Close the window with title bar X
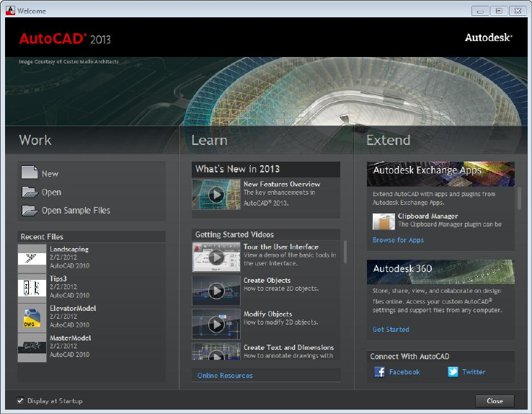Viewport: 532px width, 414px height. pyautogui.click(x=518, y=11)
